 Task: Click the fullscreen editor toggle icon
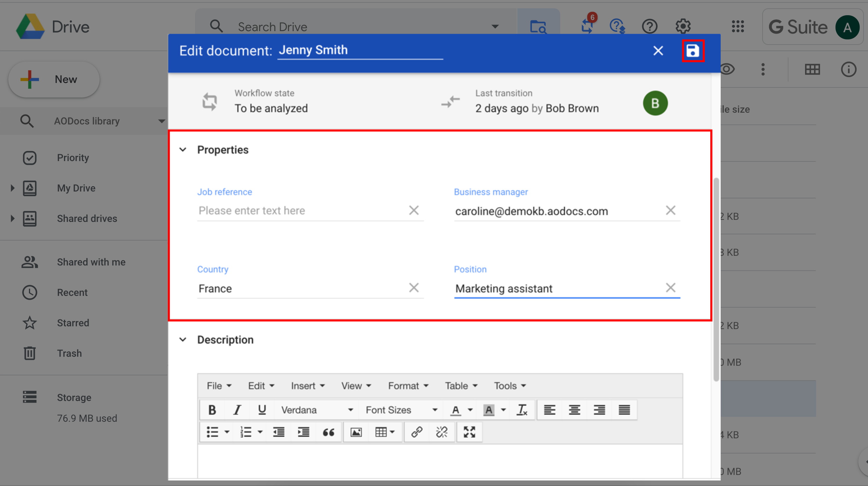[469, 432]
